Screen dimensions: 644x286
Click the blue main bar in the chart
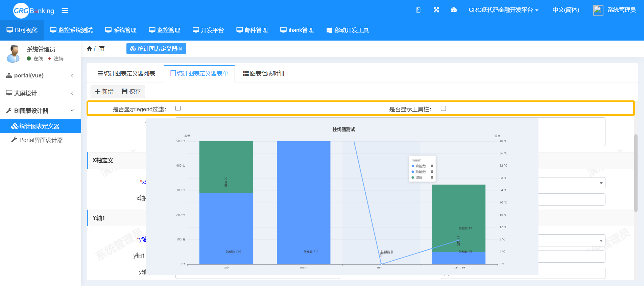click(304, 202)
